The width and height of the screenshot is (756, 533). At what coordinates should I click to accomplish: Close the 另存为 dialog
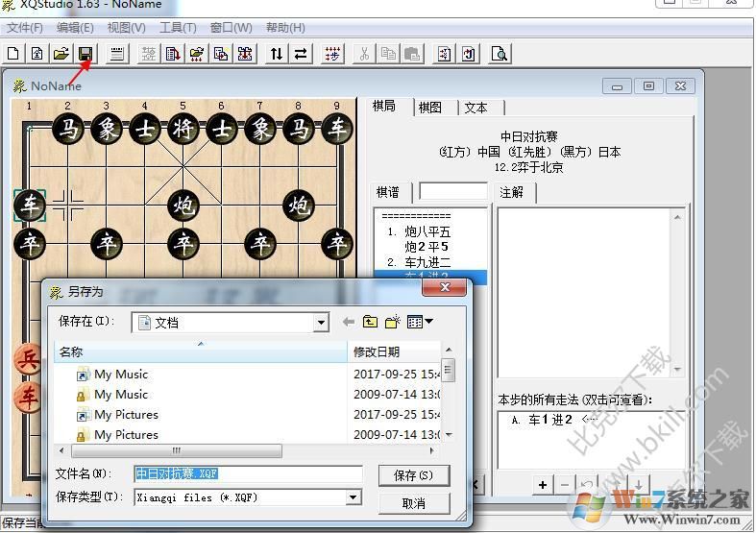coord(444,288)
